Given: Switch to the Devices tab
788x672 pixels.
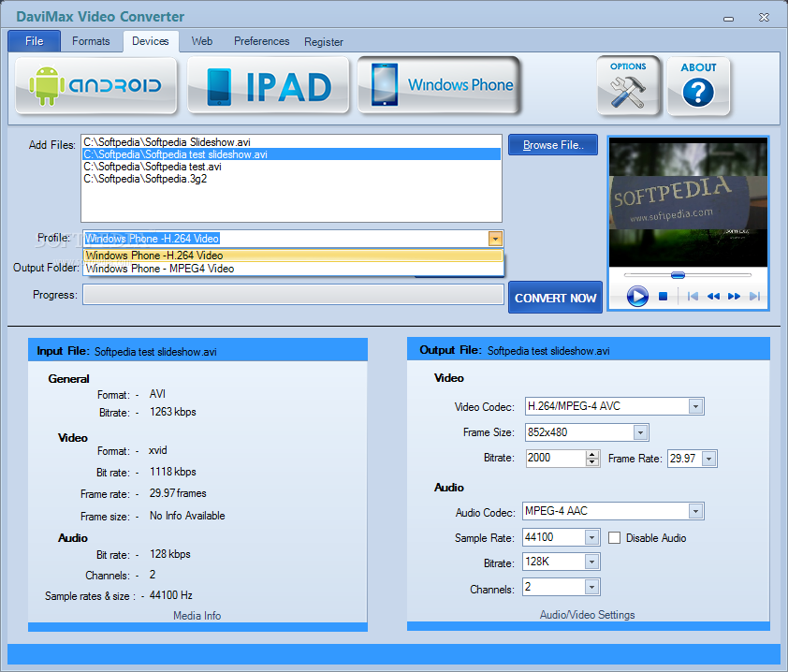Looking at the screenshot, I should click(151, 41).
